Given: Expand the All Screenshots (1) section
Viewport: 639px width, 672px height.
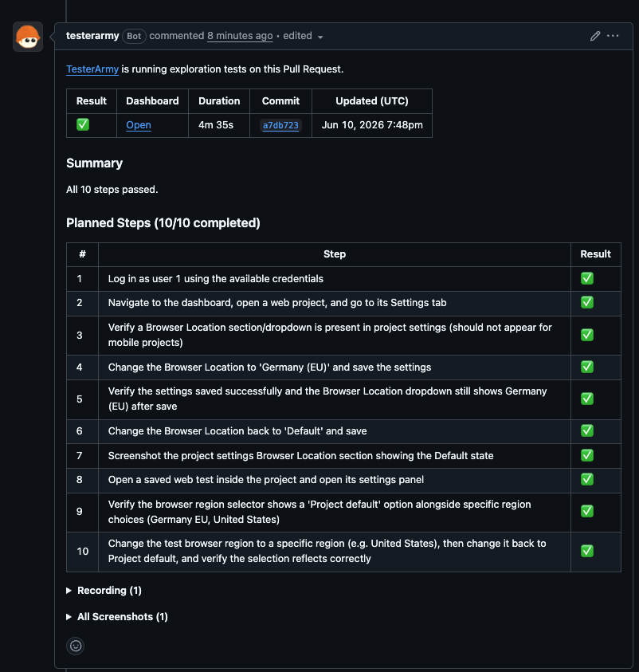Looking at the screenshot, I should [x=117, y=617].
